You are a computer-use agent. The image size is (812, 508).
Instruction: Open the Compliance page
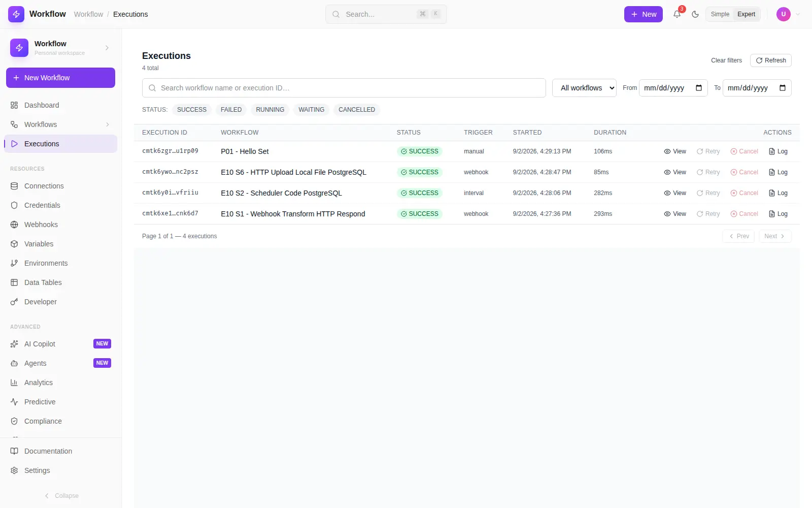click(60, 421)
